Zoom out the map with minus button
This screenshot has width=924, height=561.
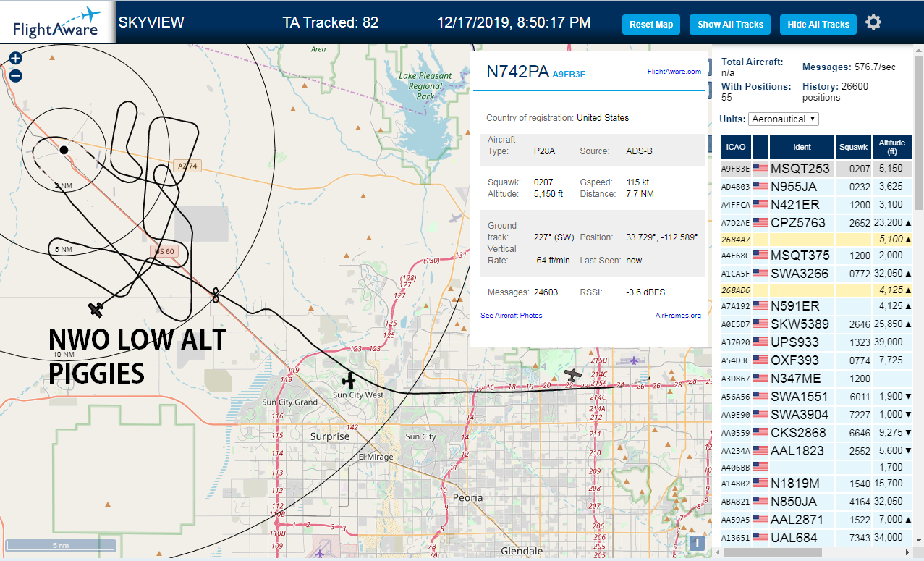(15, 75)
